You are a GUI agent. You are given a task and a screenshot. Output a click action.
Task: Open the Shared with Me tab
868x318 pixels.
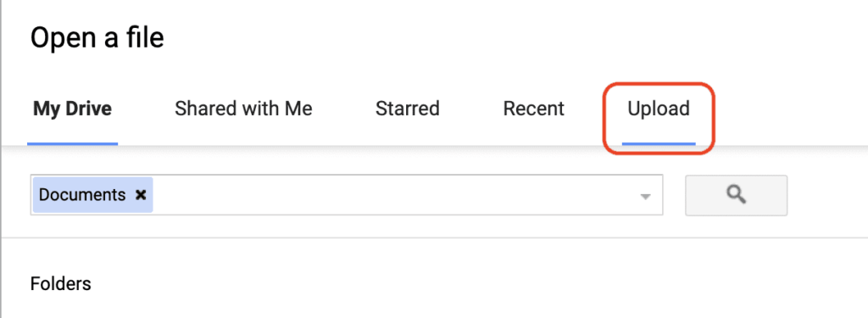tap(243, 109)
